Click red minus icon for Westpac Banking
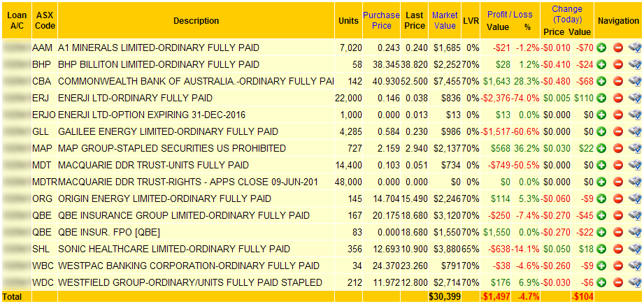644x304 pixels. 618,266
